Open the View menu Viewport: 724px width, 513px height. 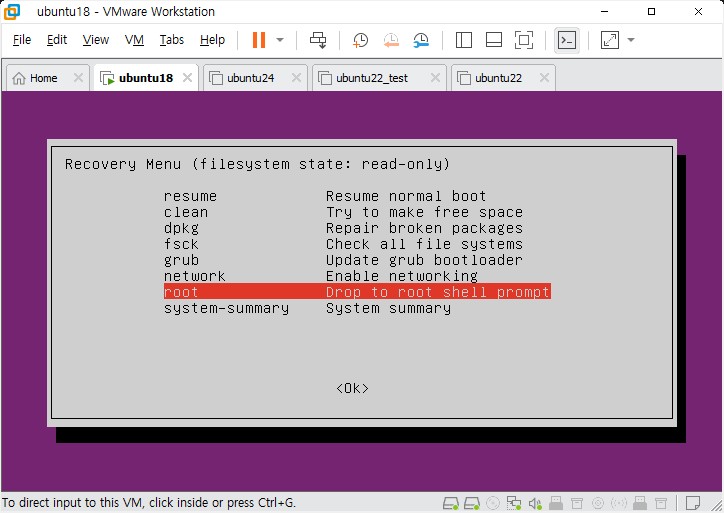pos(96,40)
